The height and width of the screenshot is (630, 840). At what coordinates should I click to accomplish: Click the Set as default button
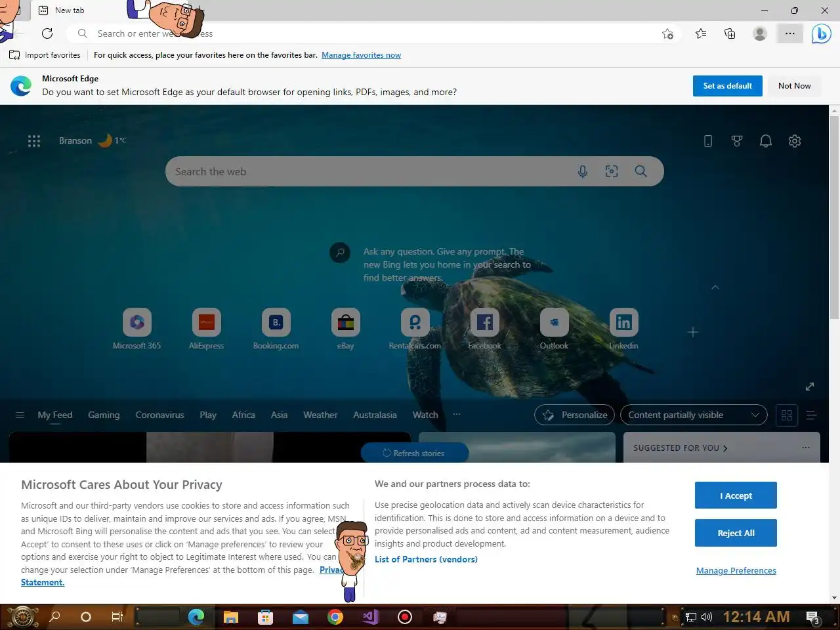coord(728,86)
